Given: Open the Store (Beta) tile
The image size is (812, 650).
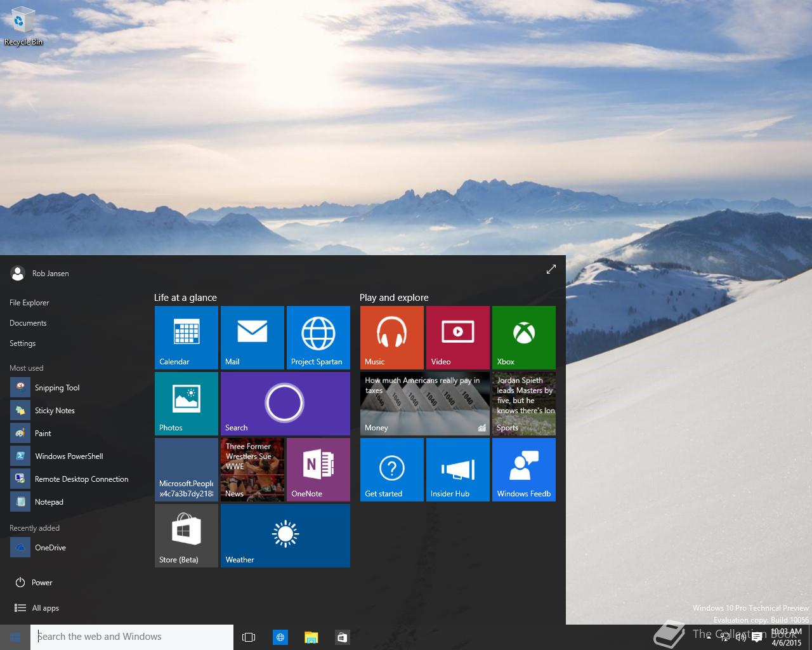Looking at the screenshot, I should pyautogui.click(x=187, y=536).
